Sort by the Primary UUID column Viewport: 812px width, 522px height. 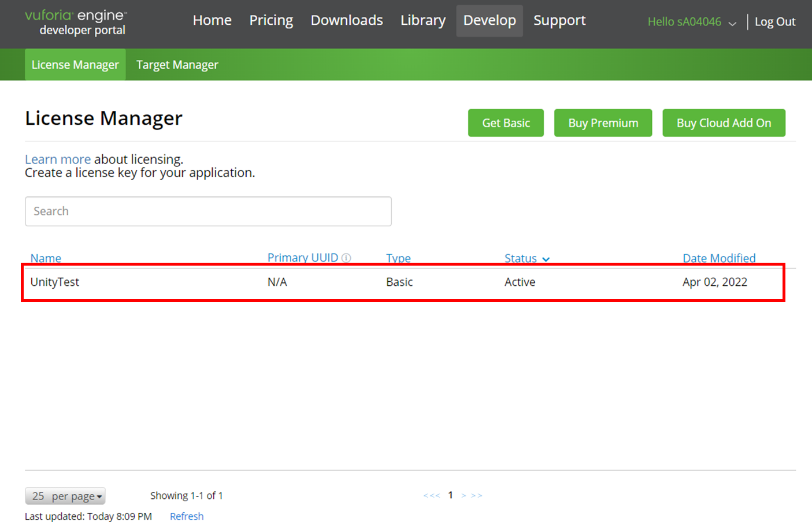coord(303,258)
